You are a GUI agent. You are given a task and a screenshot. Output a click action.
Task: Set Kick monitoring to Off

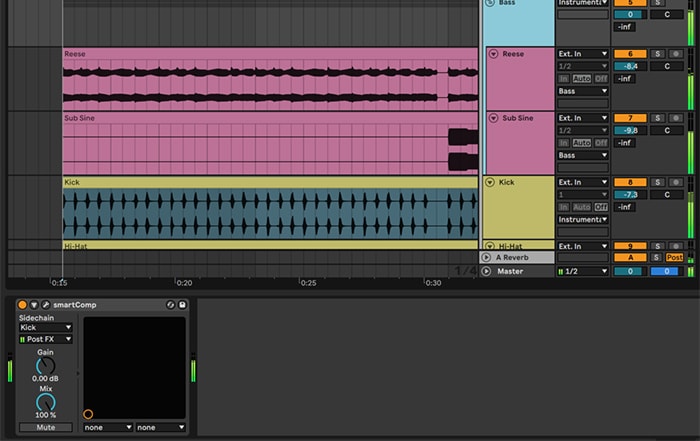pyautogui.click(x=601, y=207)
